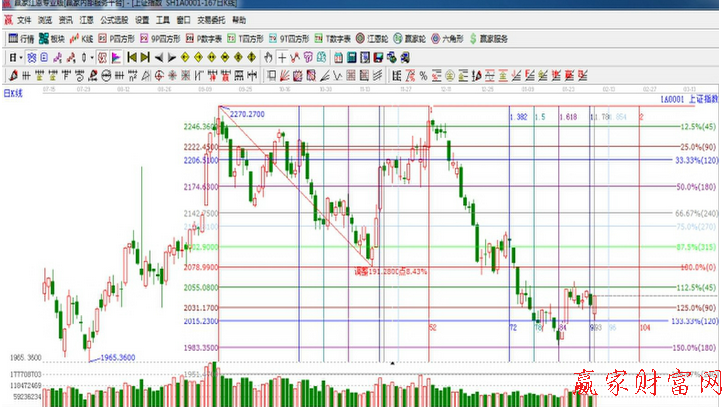This screenshot has width=728, height=407.
Task: Select the P四方形 tool
Action: click(116, 38)
